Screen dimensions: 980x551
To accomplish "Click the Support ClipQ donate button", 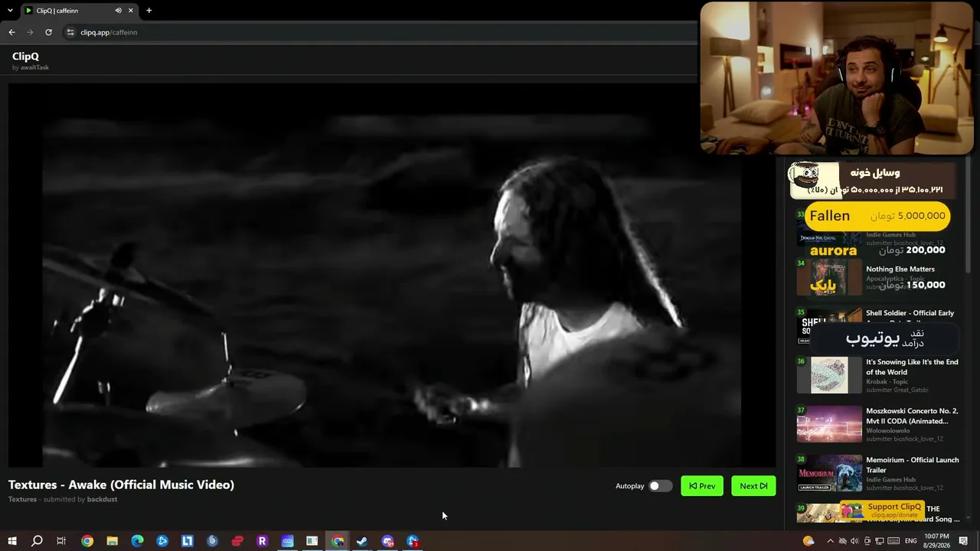I will [x=881, y=510].
